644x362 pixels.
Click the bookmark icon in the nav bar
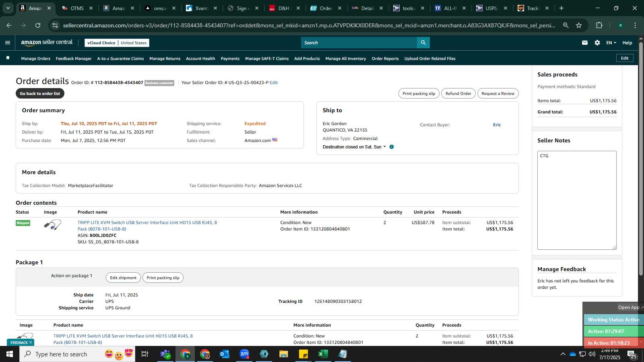8,58
